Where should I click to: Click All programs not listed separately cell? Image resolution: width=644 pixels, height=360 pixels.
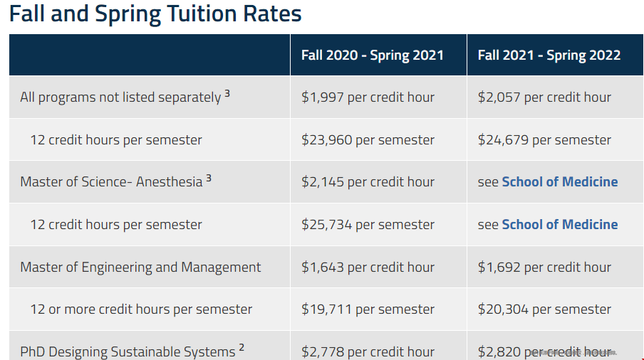(150, 97)
